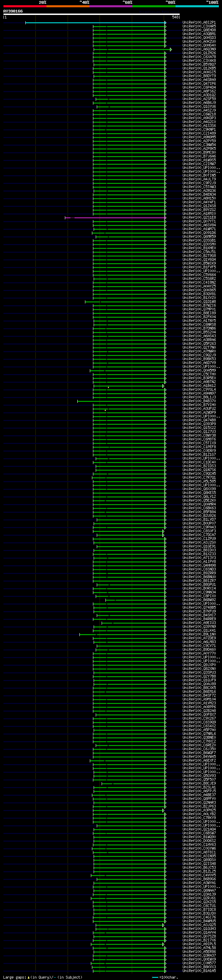Open hit UniRef100_Q07SZ8

199,936
